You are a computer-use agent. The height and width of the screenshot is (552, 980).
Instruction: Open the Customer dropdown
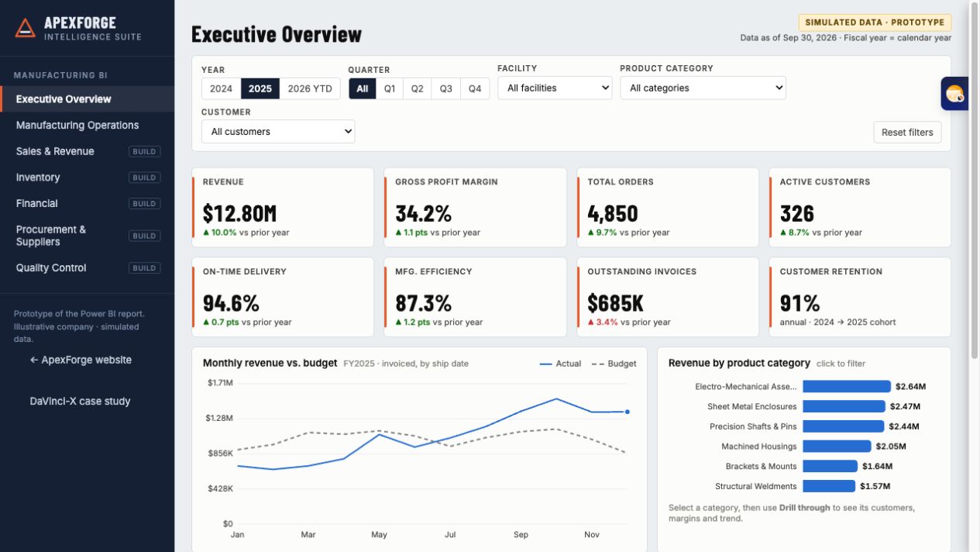pos(278,131)
